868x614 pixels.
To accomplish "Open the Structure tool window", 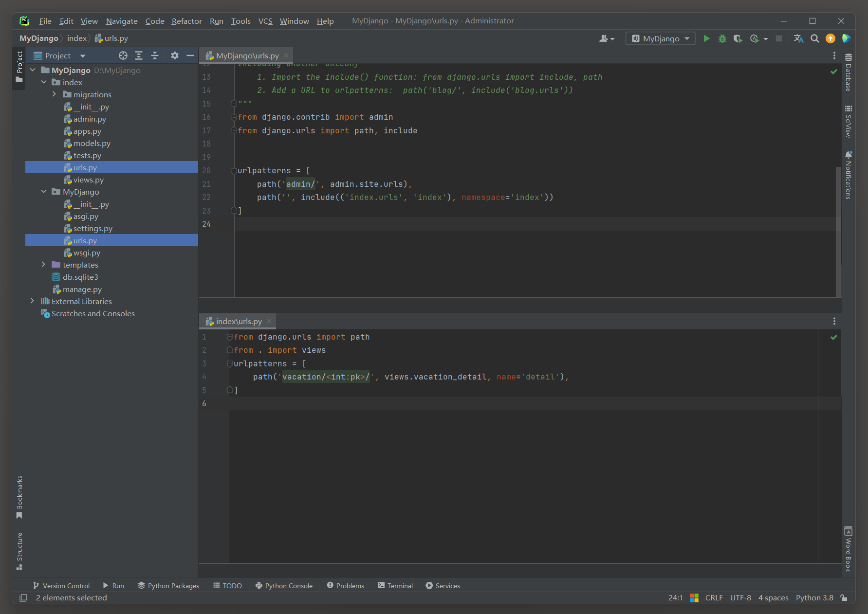I will coord(19,551).
